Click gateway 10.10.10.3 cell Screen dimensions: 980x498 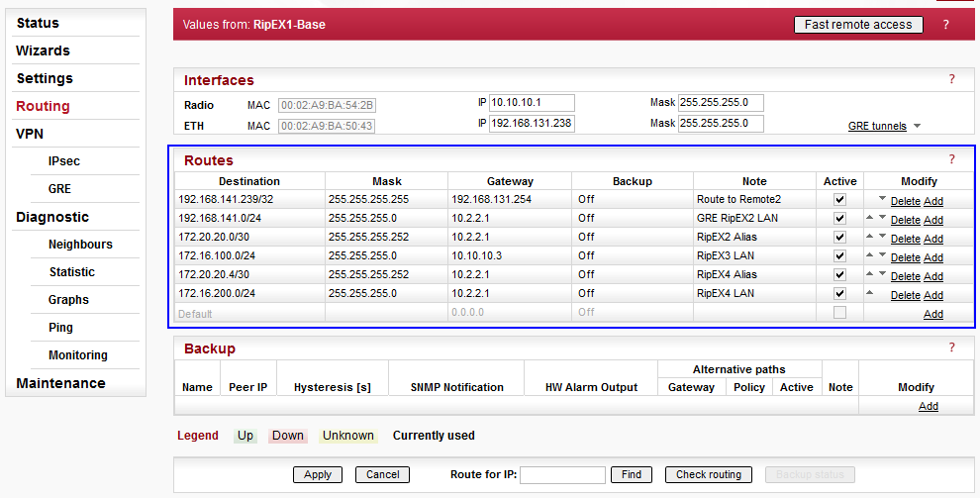click(510, 255)
